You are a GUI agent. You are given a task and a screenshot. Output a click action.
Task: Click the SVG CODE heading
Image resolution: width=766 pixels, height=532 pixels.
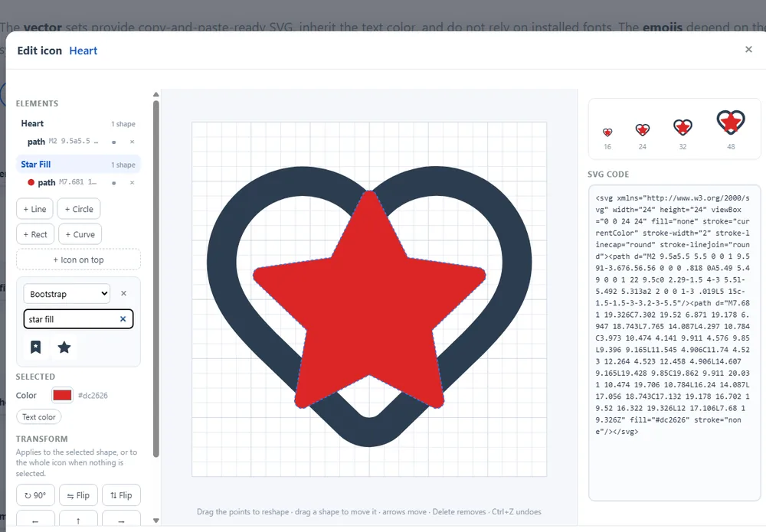[608, 175]
